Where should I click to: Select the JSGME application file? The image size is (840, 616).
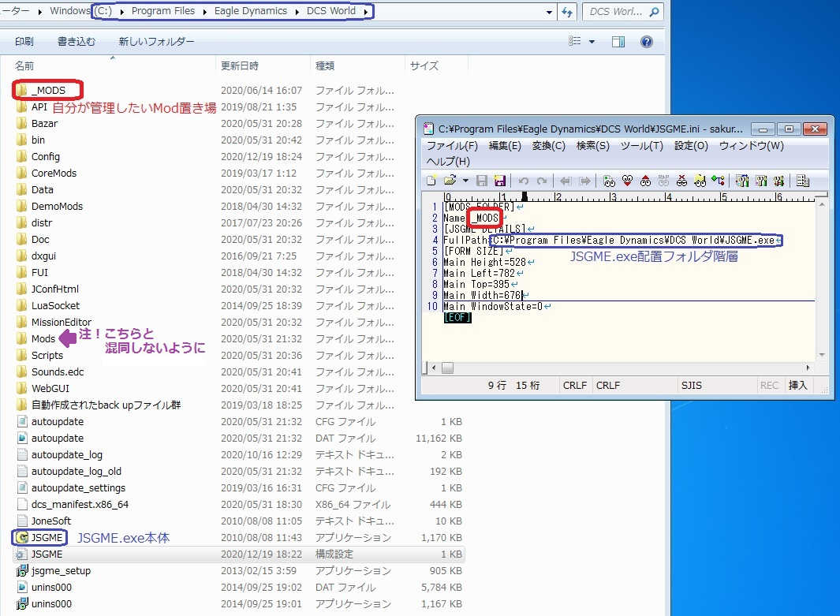[x=47, y=537]
